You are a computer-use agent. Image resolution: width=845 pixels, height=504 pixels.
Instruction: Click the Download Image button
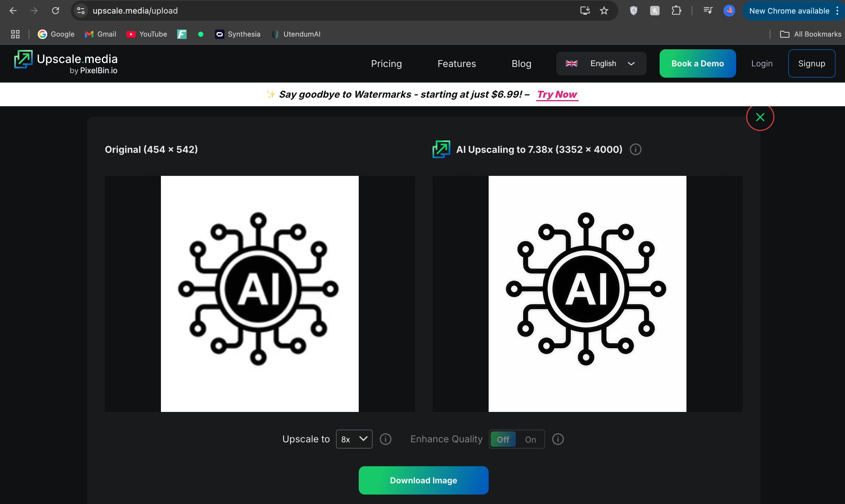tap(423, 480)
